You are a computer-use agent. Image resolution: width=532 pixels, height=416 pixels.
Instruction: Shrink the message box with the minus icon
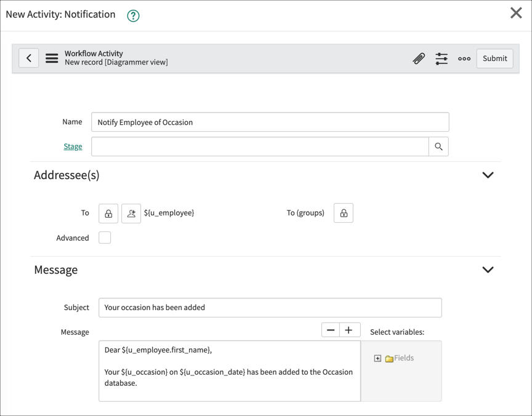click(x=331, y=330)
